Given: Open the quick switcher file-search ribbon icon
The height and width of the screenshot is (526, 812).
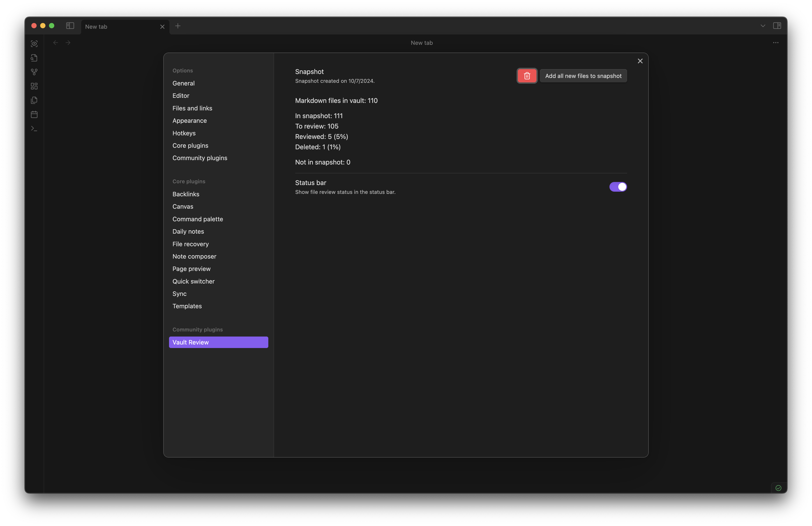Looking at the screenshot, I should 34,58.
